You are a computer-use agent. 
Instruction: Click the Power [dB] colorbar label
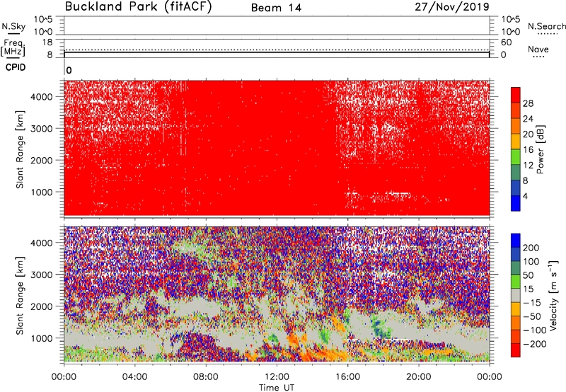tap(540, 149)
